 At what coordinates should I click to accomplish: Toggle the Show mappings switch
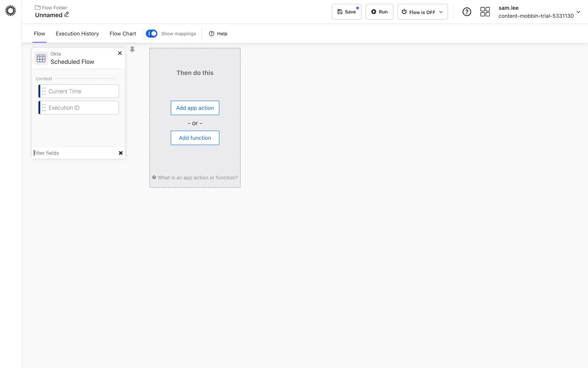point(152,33)
